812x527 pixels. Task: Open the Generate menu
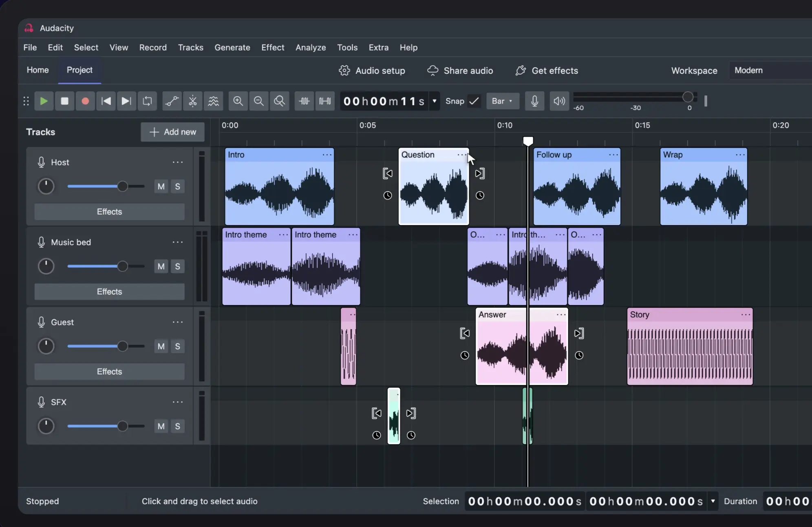click(x=232, y=48)
